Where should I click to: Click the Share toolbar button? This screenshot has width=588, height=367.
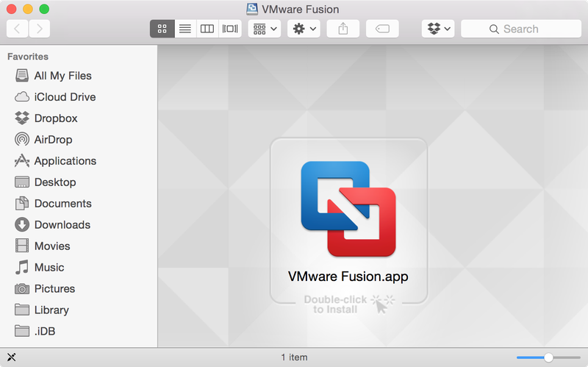343,29
